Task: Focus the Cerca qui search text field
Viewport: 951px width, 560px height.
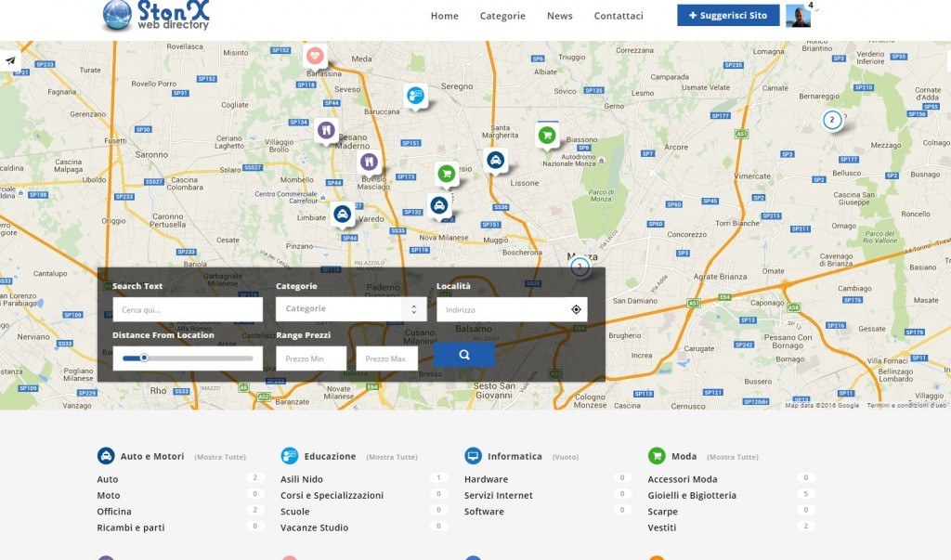Action: pyautogui.click(x=188, y=309)
